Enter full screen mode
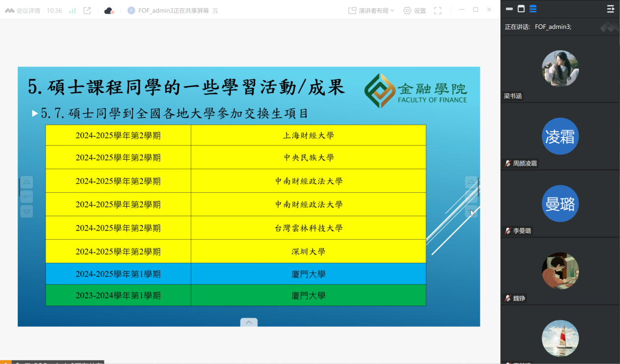The width and height of the screenshot is (620, 364). pyautogui.click(x=438, y=10)
